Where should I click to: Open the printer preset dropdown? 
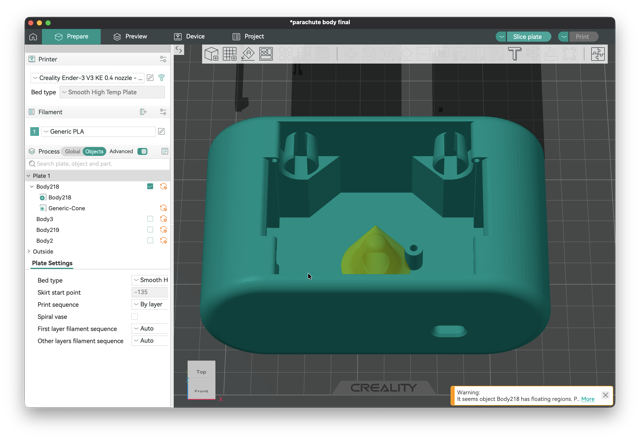pos(87,78)
